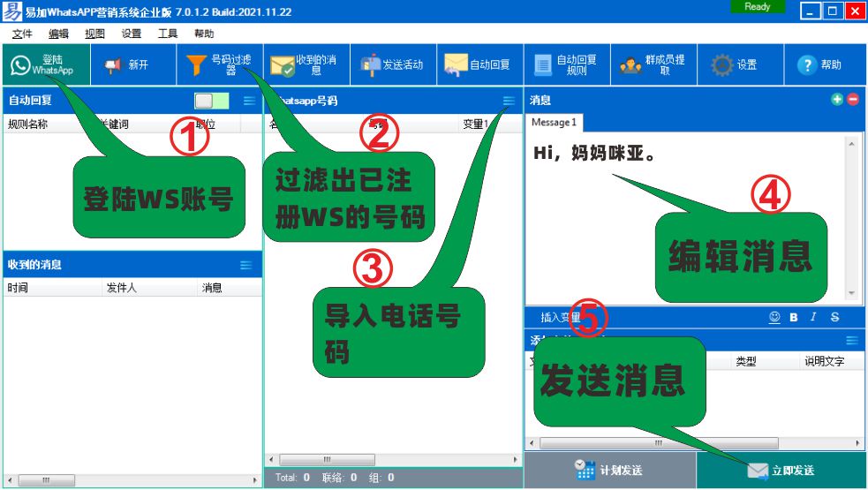Click the 规则名称 column header
868x490 pixels.
click(27, 124)
